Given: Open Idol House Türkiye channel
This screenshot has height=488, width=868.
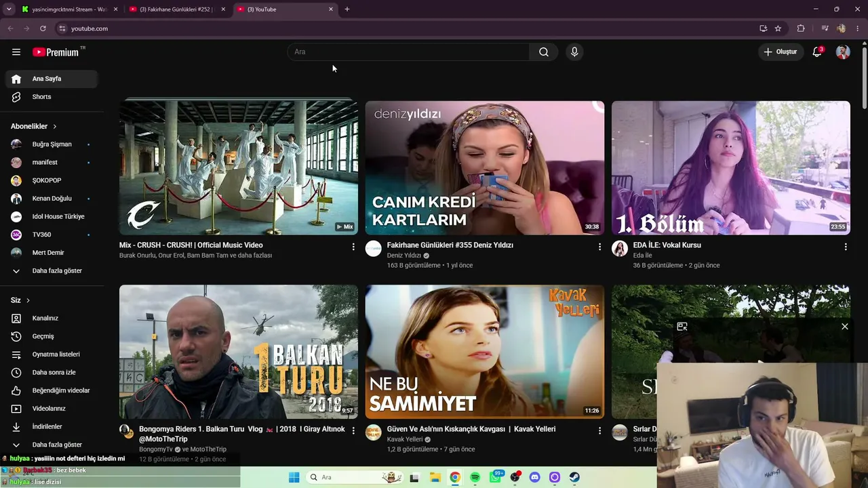Looking at the screenshot, I should click(52, 217).
